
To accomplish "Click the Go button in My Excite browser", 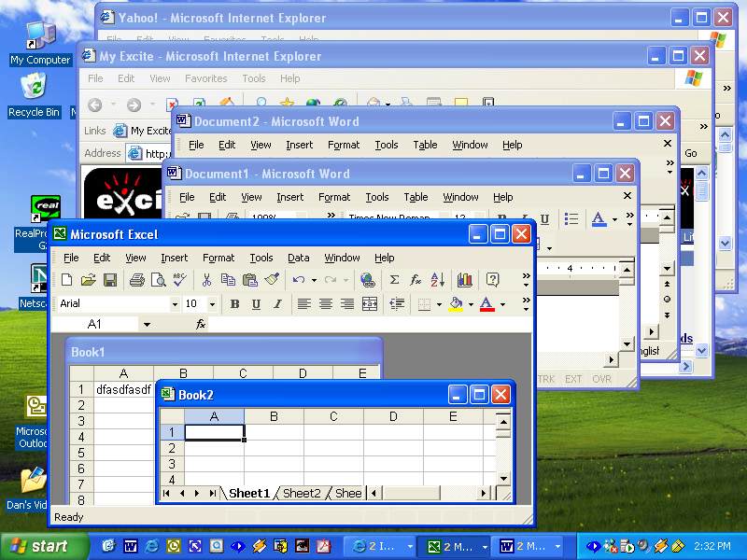I will pos(691,153).
